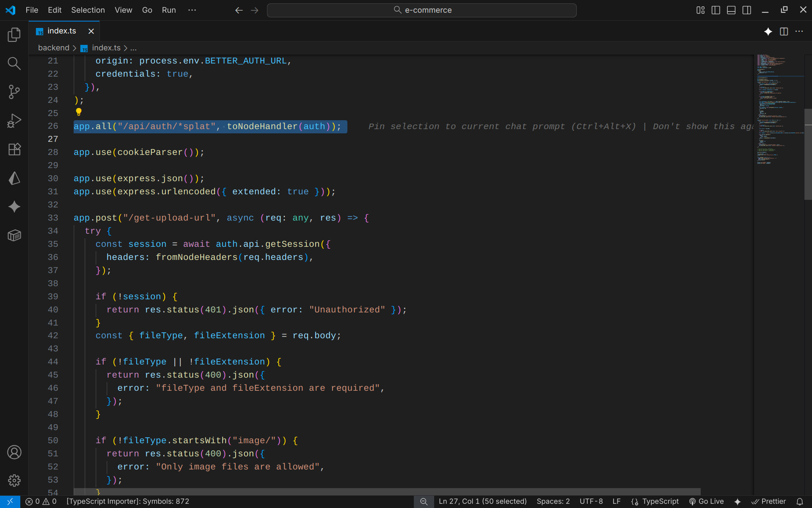
Task: Click the e-commerce command center search box
Action: 421,10
